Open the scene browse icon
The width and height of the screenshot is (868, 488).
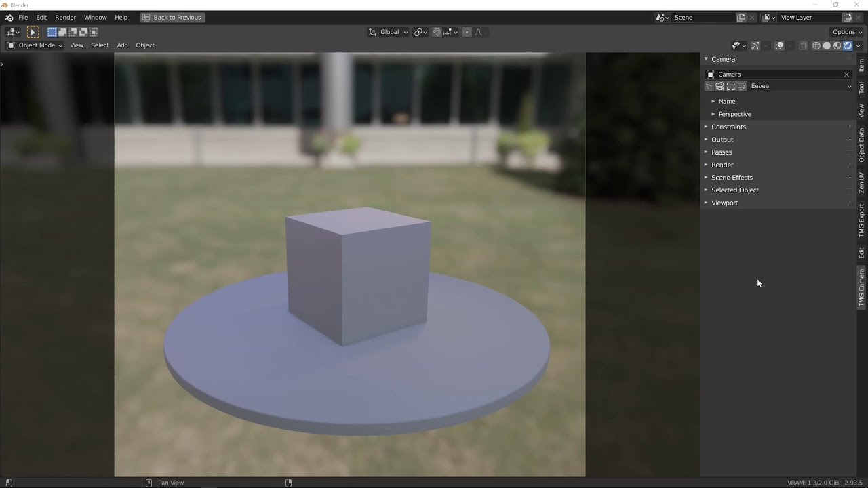pyautogui.click(x=663, y=17)
